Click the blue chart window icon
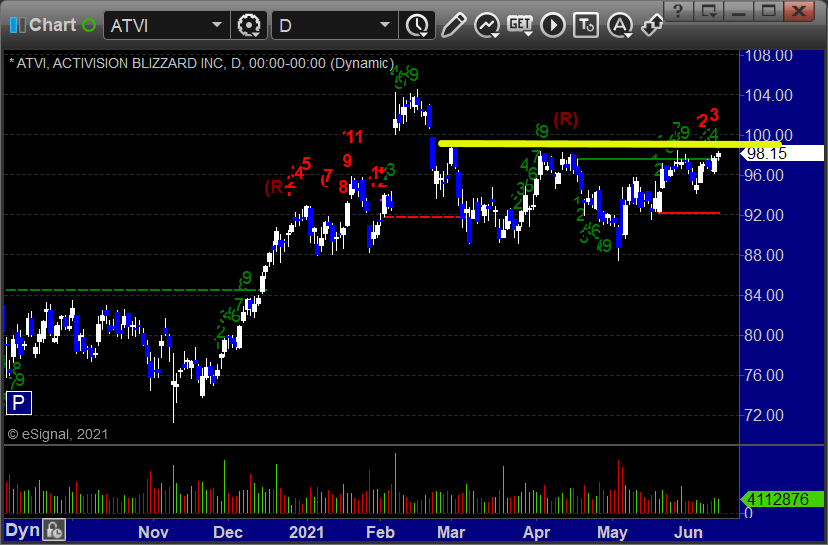 pyautogui.click(x=17, y=25)
